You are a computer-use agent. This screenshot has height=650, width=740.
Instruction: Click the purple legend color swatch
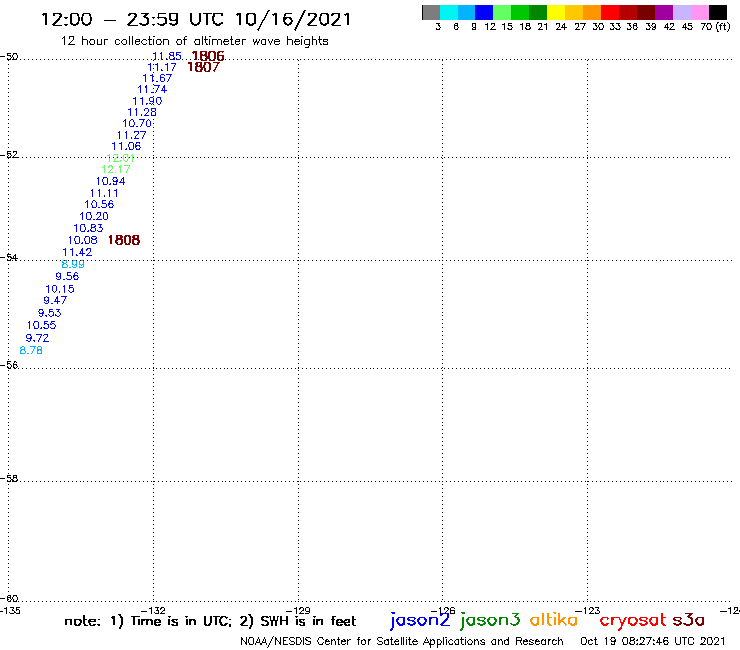(664, 12)
